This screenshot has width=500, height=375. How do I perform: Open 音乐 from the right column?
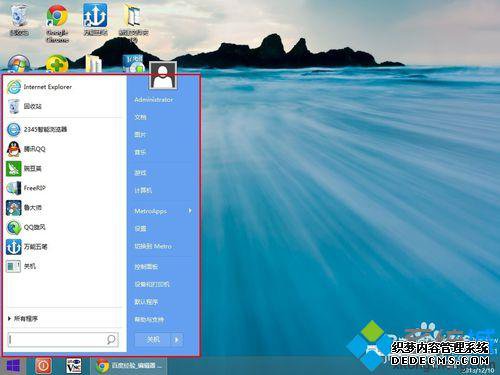[140, 152]
